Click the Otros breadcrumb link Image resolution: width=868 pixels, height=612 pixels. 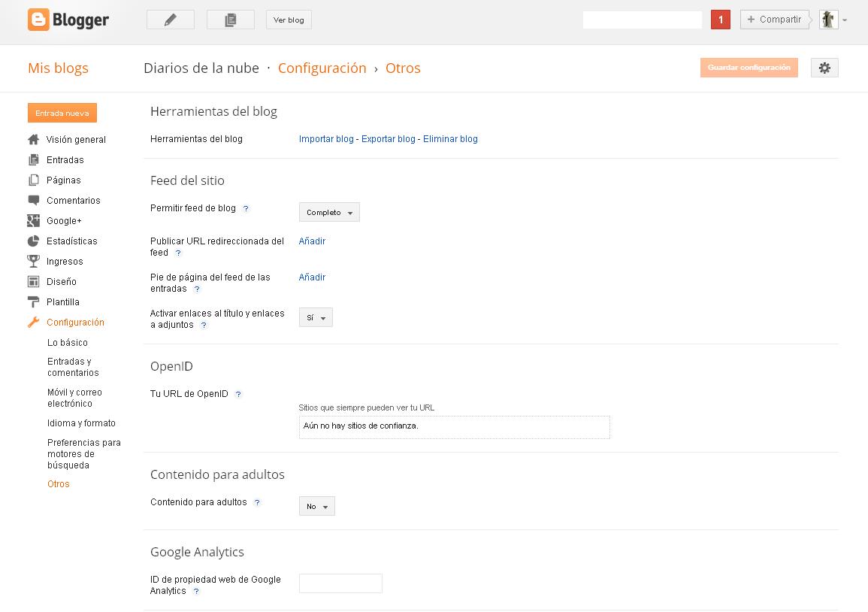tap(403, 68)
